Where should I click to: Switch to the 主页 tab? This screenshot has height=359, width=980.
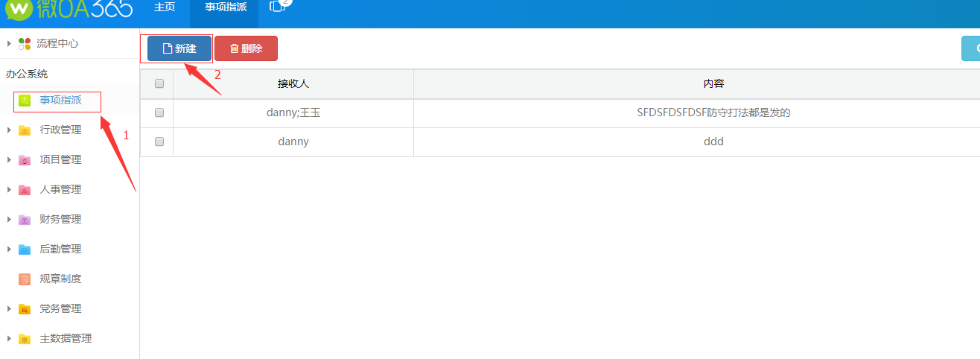(165, 7)
